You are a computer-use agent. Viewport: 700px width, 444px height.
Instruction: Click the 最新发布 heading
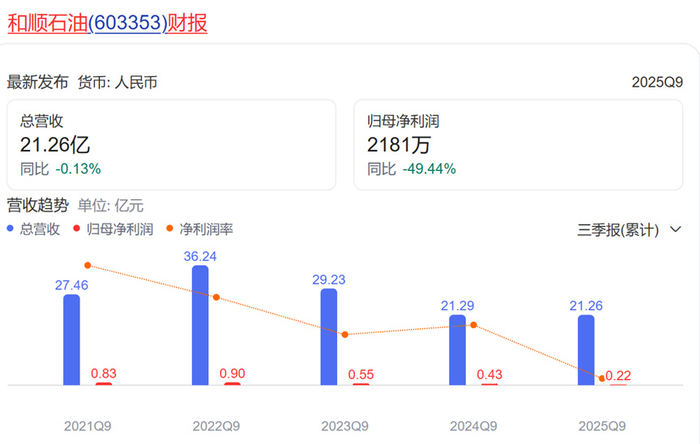click(38, 83)
